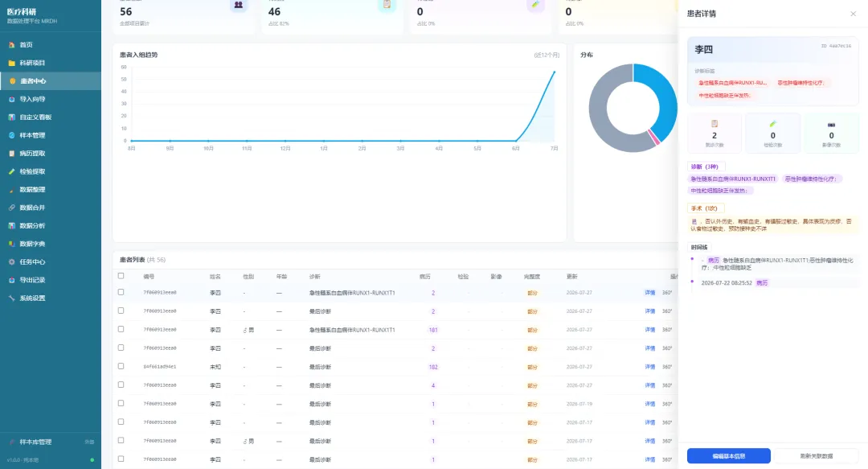Click the 刷新关联数据 button
Viewport: 868px width, 469px height.
point(816,455)
